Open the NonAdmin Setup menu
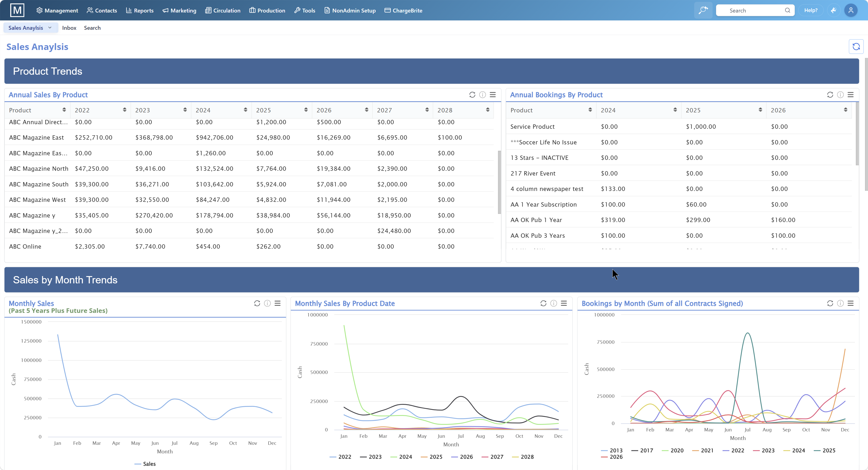The height and width of the screenshot is (470, 868). [x=350, y=10]
